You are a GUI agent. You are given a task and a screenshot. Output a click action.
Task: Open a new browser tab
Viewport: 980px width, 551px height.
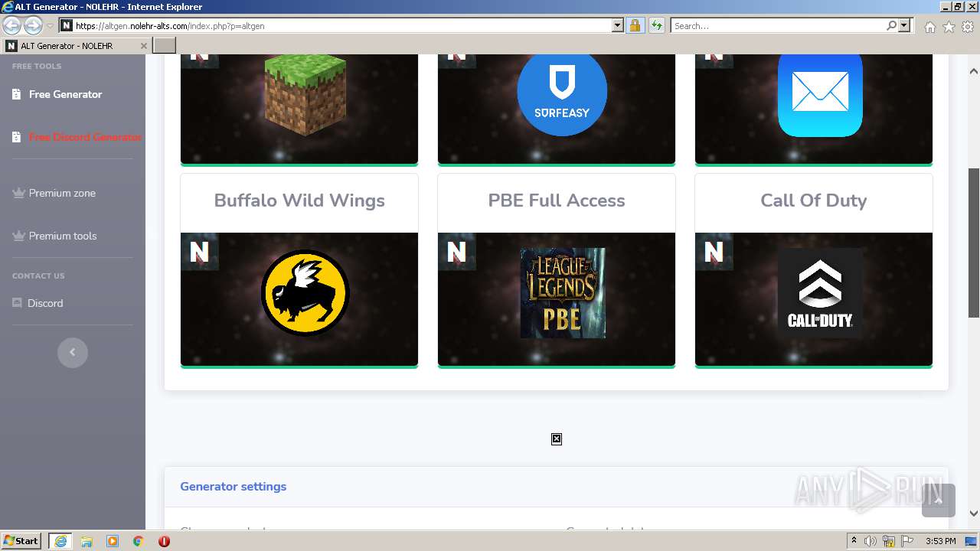(165, 46)
